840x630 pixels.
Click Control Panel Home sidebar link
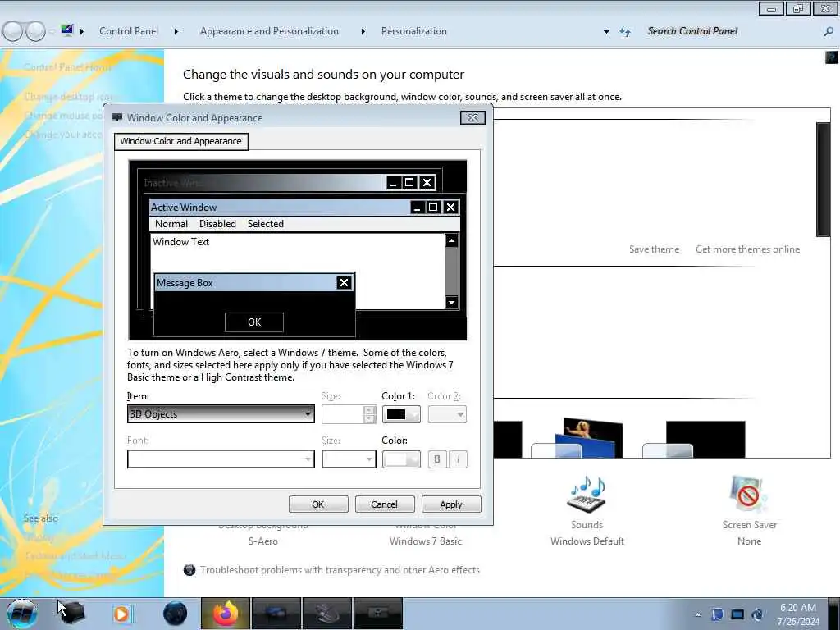(67, 67)
